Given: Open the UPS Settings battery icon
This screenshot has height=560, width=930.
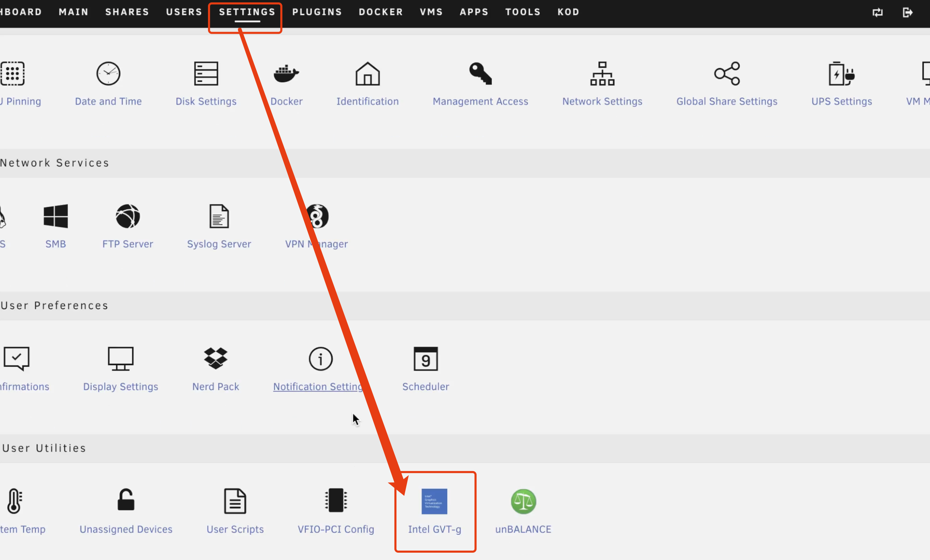Looking at the screenshot, I should 841,74.
